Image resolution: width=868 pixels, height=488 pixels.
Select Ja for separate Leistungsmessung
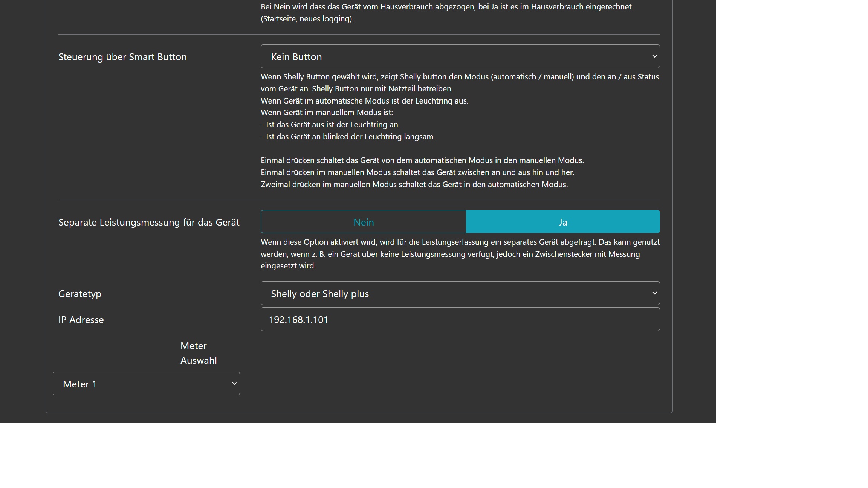(562, 222)
